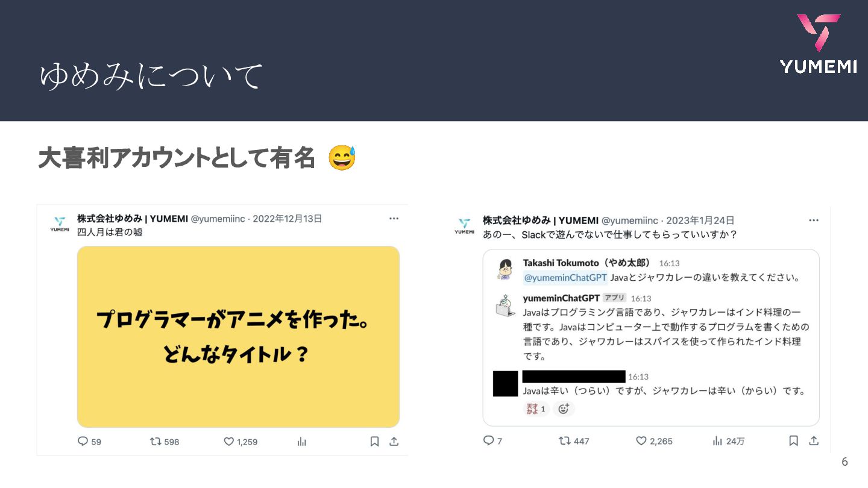Share the left tweet via upload icon
868x488 pixels.
[x=394, y=441]
